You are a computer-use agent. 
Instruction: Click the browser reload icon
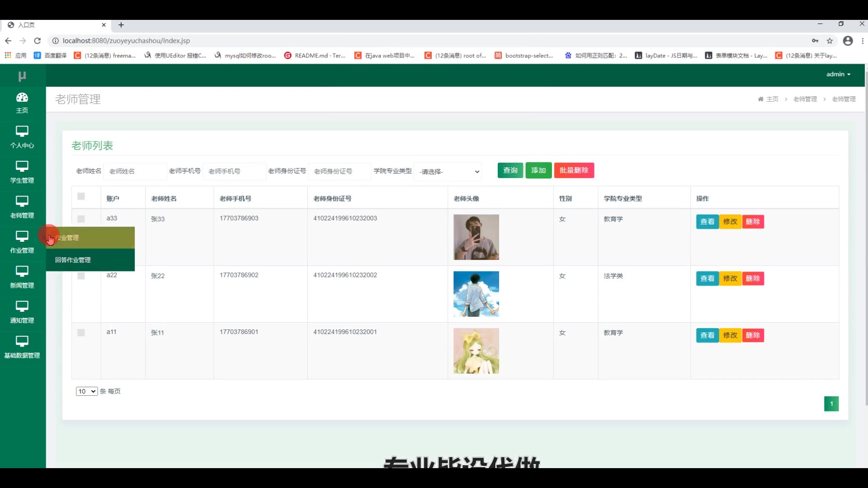coord(38,41)
